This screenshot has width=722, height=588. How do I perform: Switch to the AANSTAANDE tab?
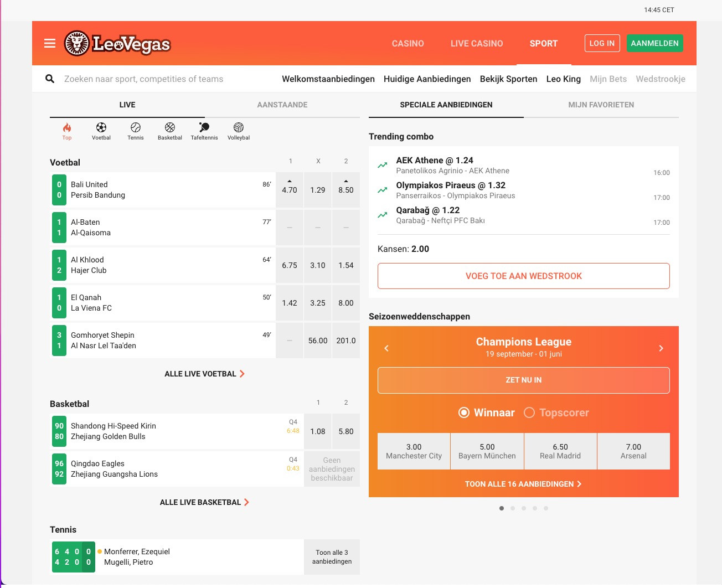pos(282,105)
